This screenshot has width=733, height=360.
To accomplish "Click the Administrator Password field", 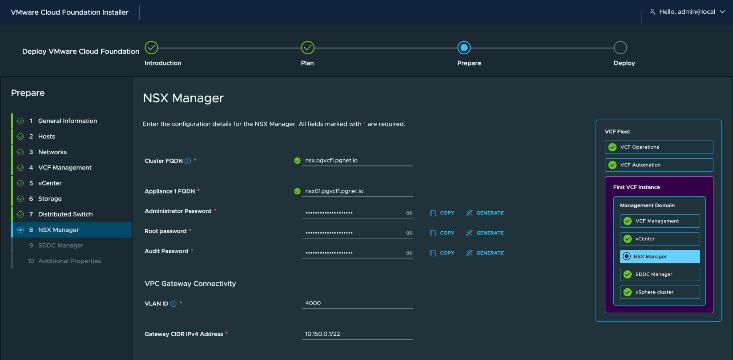I will [x=357, y=213].
